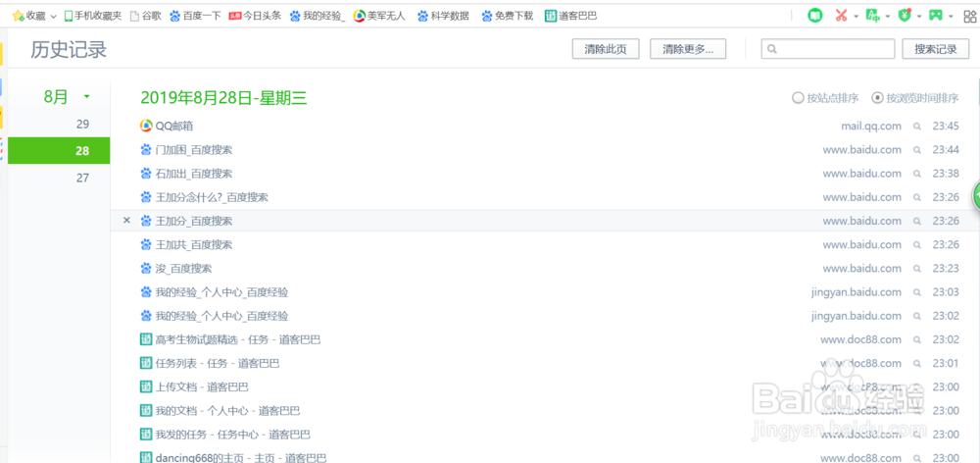The image size is (980, 463).
Task: Open 我的经验_个人中心 entry from 23:02
Action: 221,316
